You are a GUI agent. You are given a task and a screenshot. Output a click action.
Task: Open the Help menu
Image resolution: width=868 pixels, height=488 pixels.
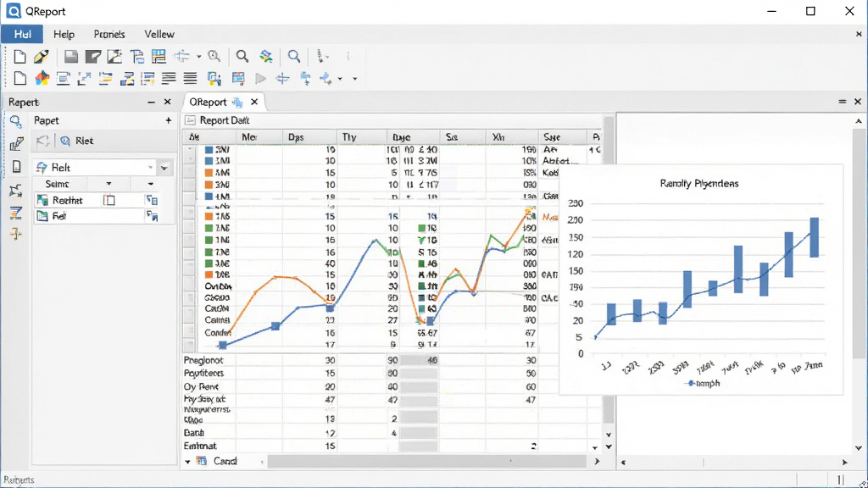[x=64, y=34]
